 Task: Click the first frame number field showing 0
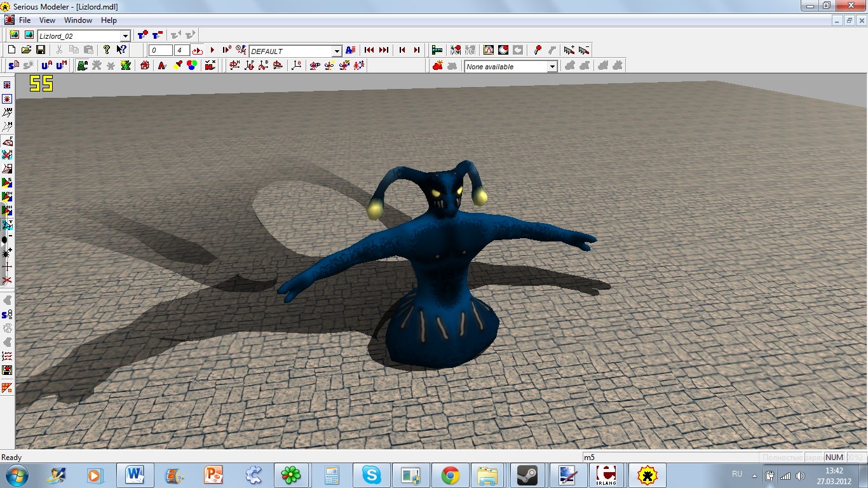(161, 51)
